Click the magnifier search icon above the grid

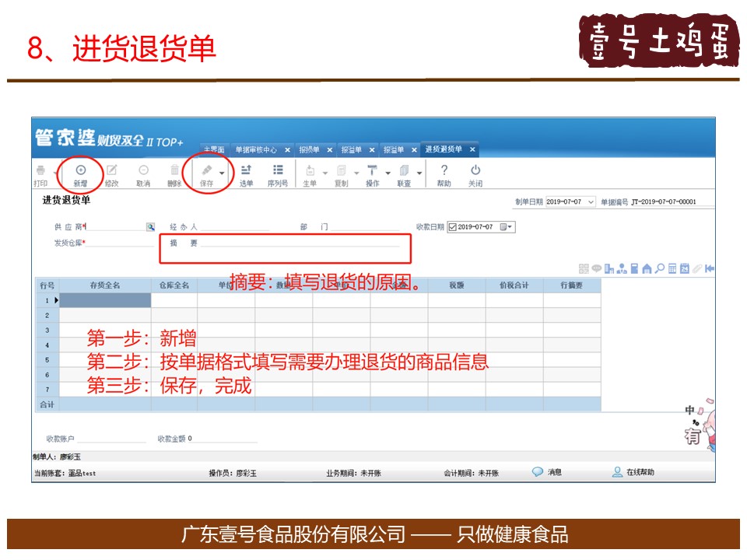659,269
